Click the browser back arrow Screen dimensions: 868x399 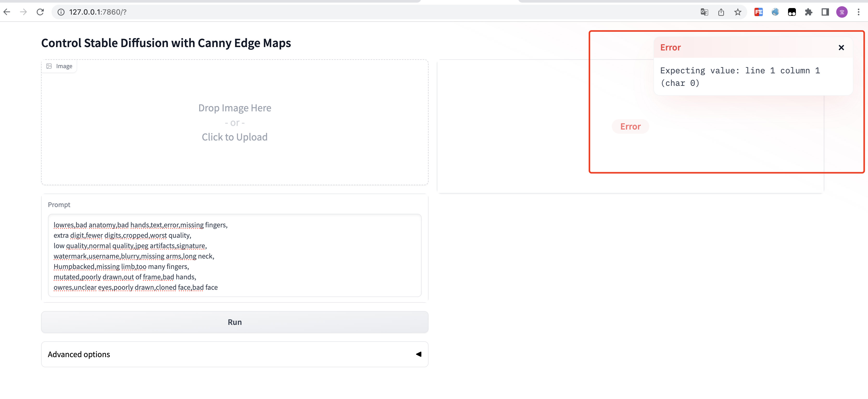point(7,12)
